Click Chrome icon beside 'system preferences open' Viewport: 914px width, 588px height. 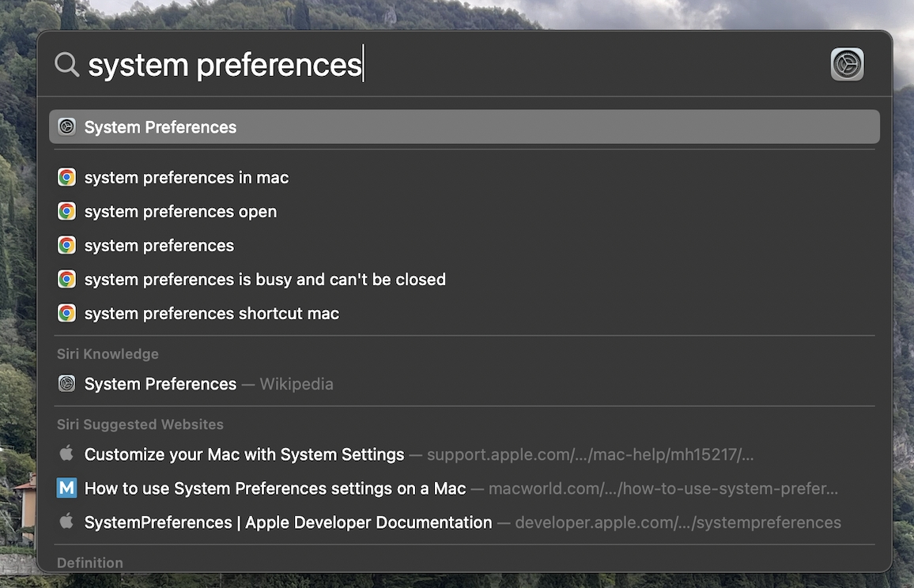pos(66,211)
